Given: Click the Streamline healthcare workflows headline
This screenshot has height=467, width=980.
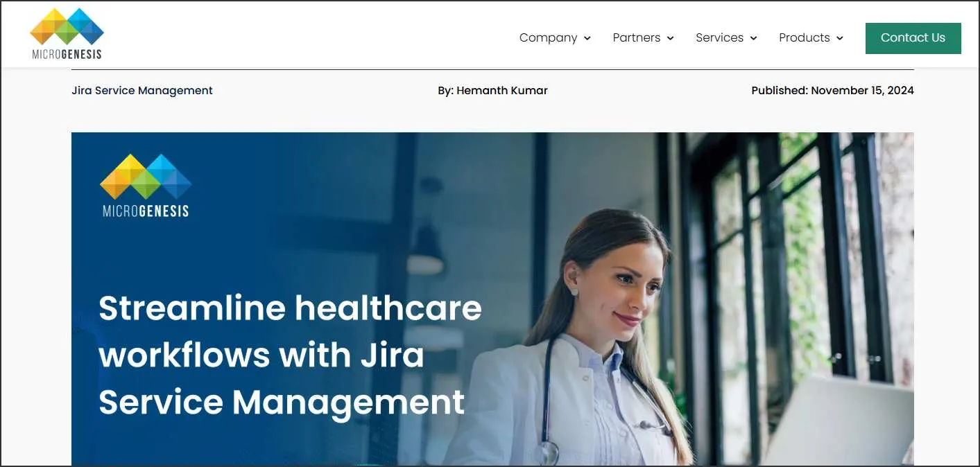Looking at the screenshot, I should click(290, 355).
